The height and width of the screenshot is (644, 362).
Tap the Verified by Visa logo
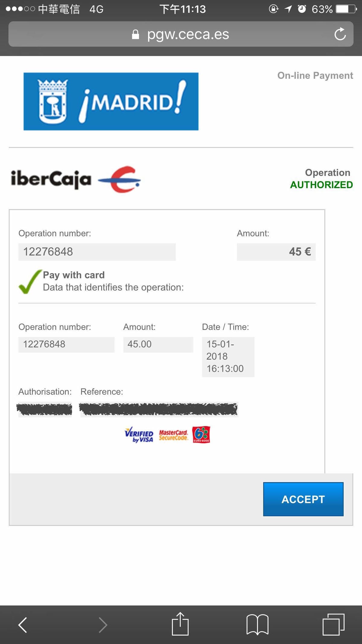pos(139,435)
